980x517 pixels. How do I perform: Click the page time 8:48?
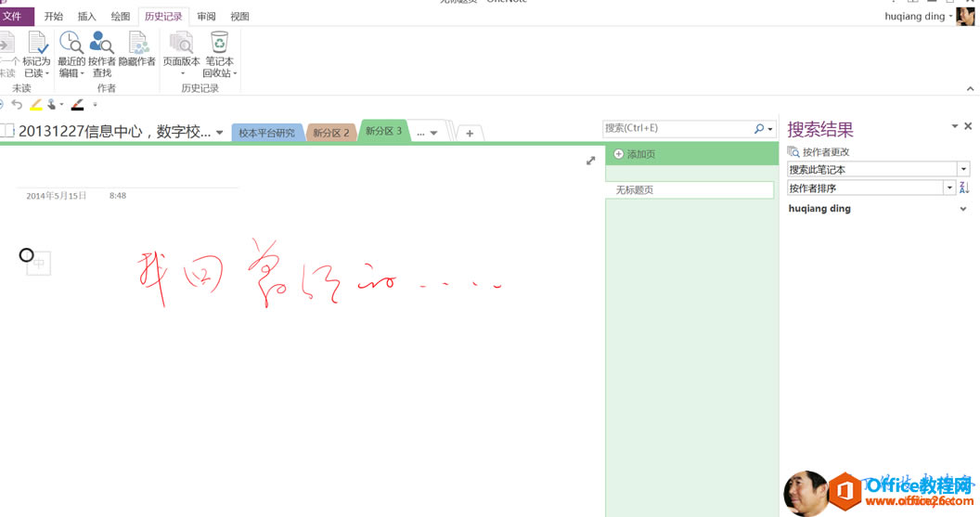[118, 196]
